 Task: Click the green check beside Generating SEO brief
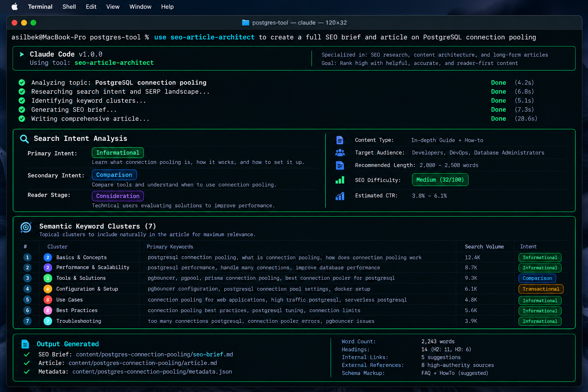pos(22,109)
